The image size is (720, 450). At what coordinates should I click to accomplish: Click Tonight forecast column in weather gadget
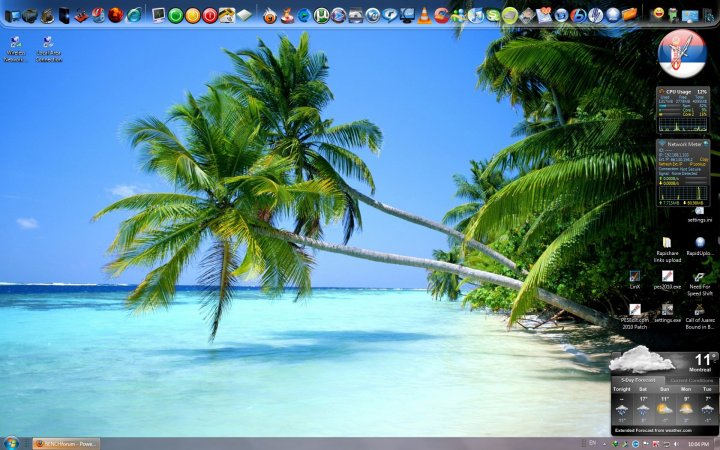click(622, 405)
